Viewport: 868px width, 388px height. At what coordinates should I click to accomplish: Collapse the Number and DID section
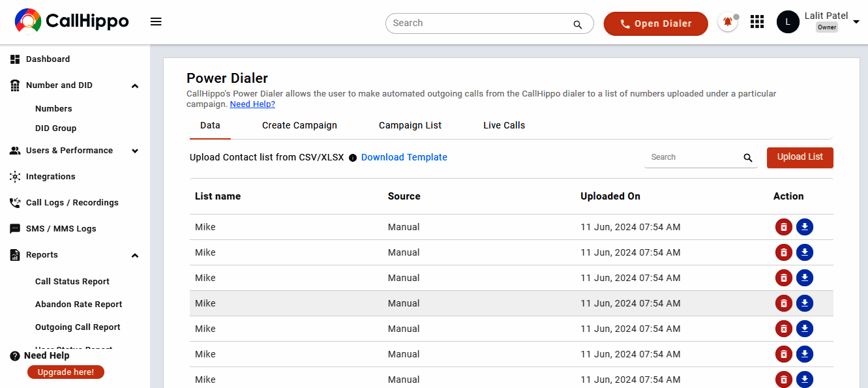tap(135, 85)
